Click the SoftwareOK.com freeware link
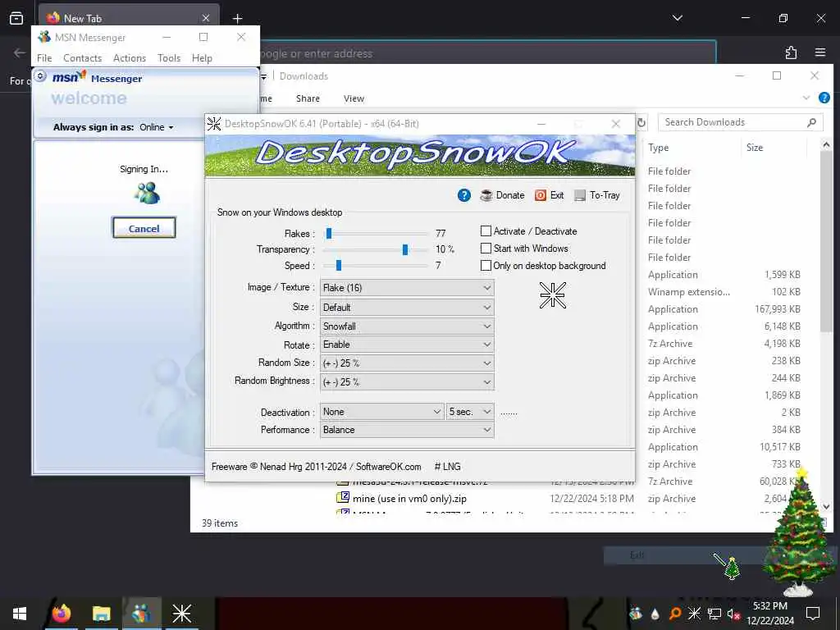840x630 pixels. tap(388, 467)
